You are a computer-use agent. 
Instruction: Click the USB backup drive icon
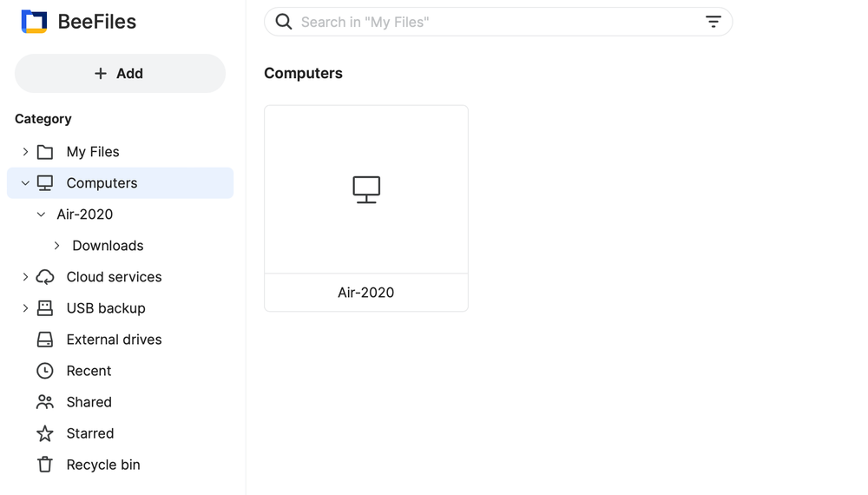click(45, 307)
